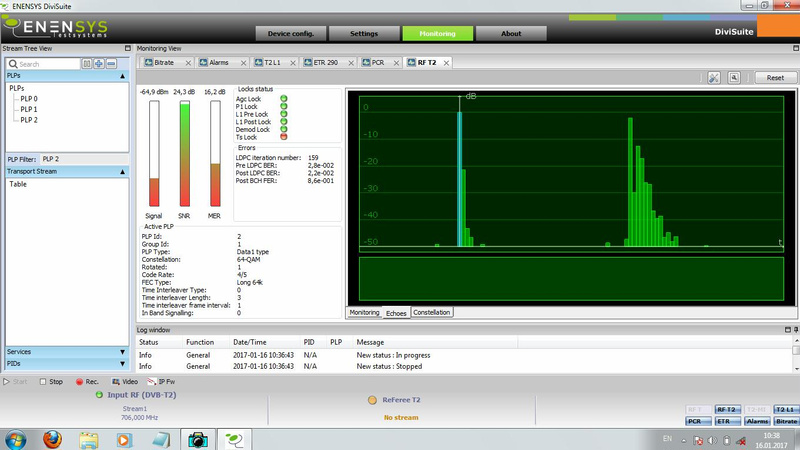Screen dimensions: 800x450
Task: Collapse the PLPs section header
Action: click(x=123, y=76)
